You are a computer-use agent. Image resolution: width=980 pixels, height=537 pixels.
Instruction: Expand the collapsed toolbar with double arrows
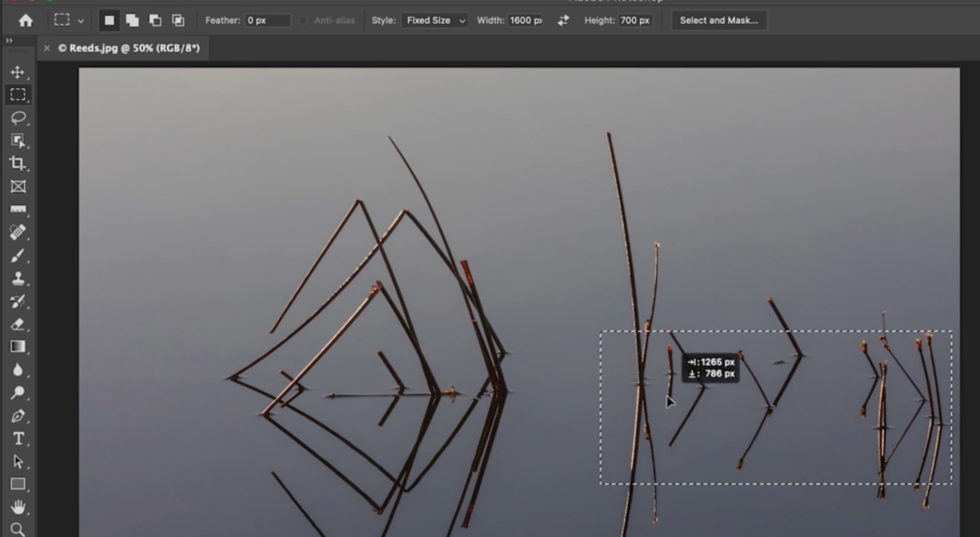(9, 41)
